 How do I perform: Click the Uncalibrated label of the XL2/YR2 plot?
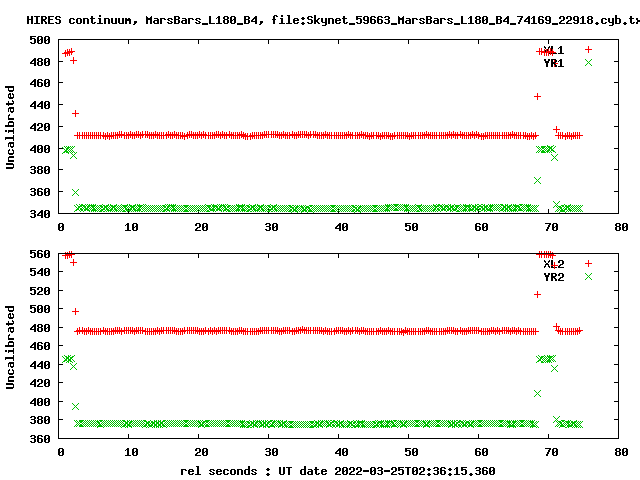pyautogui.click(x=10, y=347)
